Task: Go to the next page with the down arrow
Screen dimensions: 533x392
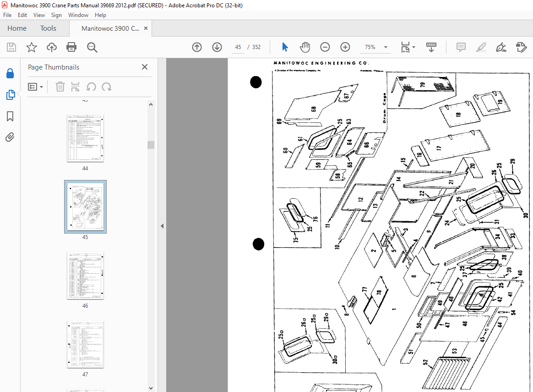Action: coord(217,47)
